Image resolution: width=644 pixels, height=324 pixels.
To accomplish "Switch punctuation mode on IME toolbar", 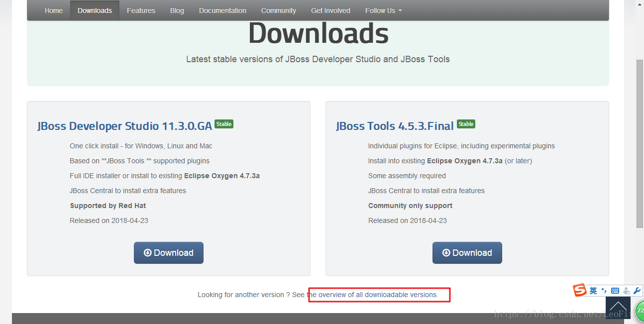I will [604, 290].
